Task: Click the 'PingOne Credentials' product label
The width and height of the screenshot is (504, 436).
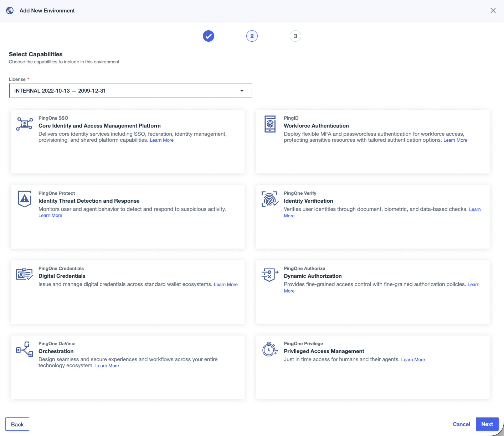Action: [x=61, y=268]
